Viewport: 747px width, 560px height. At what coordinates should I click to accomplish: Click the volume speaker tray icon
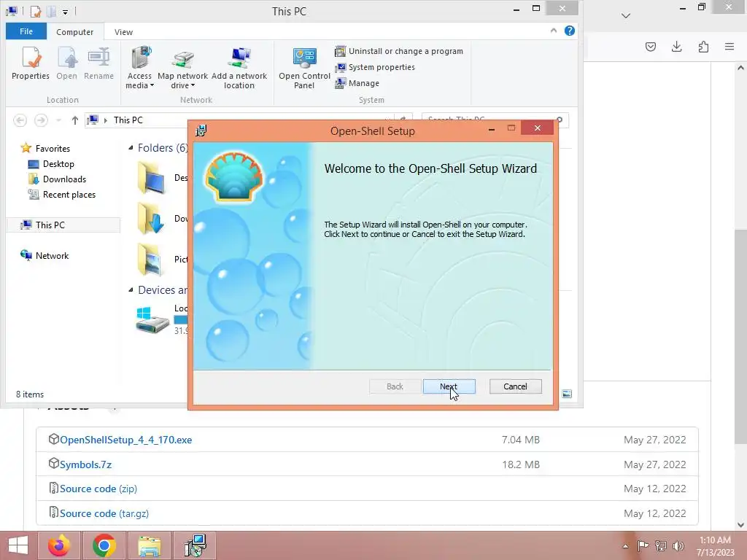click(678, 545)
